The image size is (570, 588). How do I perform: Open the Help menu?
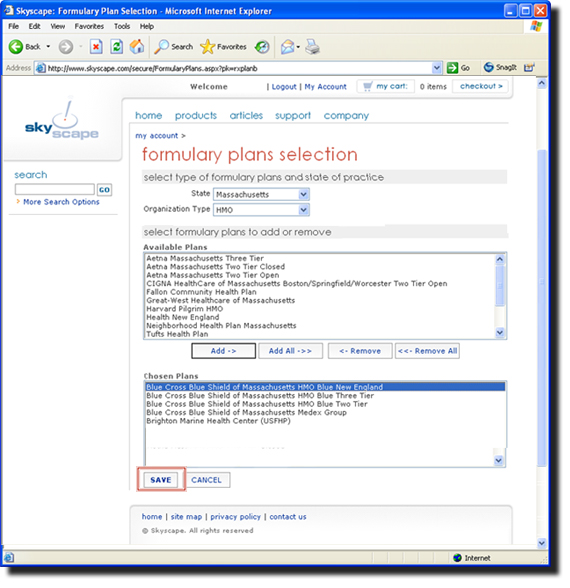(x=147, y=26)
